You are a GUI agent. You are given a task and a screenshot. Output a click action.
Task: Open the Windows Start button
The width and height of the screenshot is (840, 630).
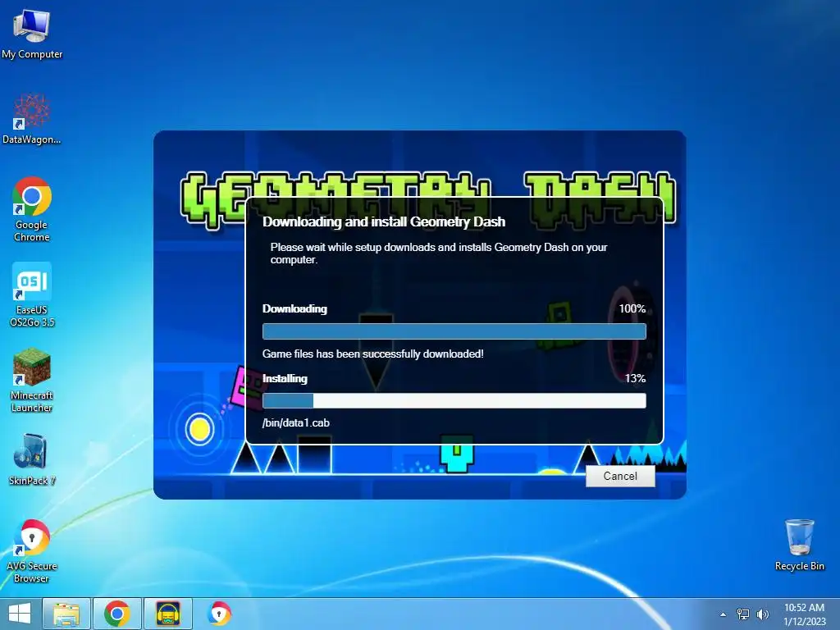coord(20,614)
